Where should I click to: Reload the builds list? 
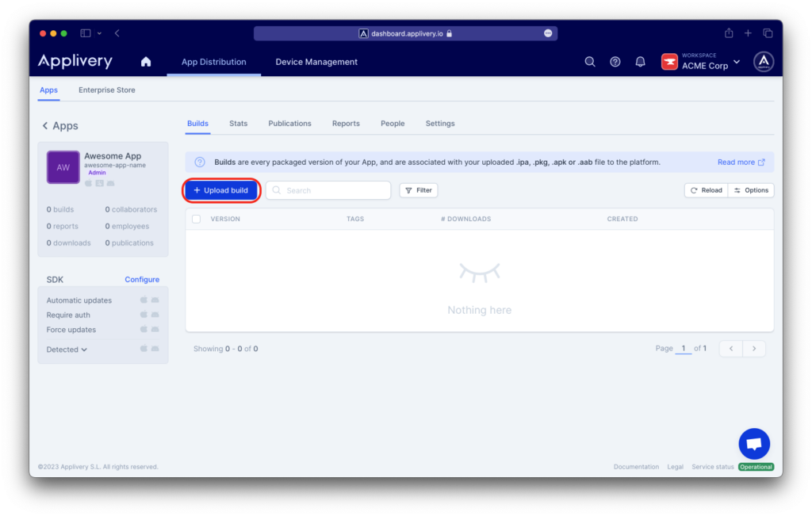click(707, 190)
